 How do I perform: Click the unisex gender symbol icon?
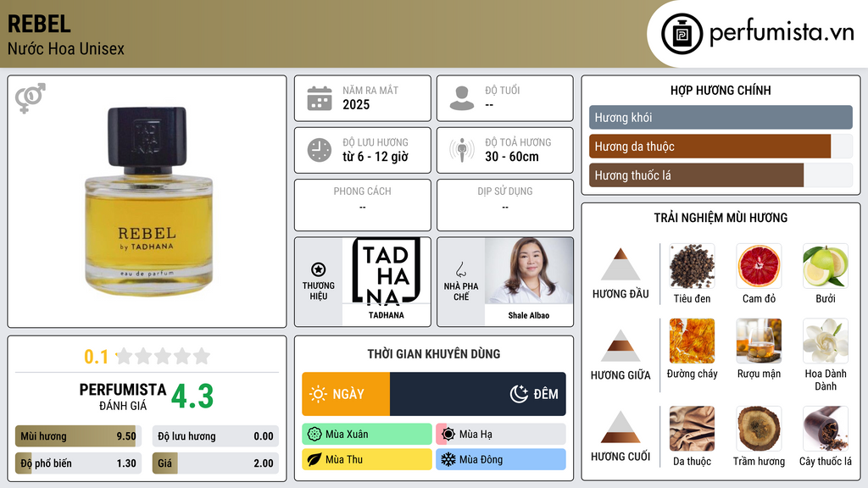point(30,98)
